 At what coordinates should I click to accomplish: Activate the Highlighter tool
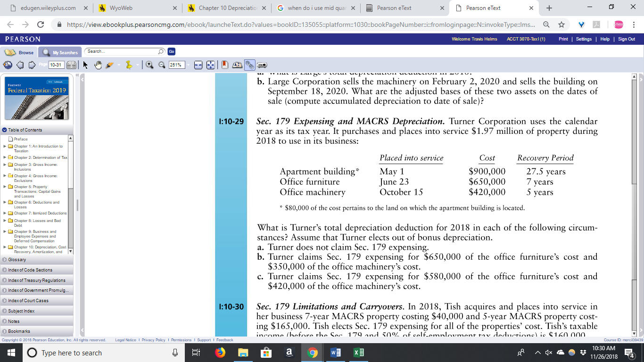(x=110, y=65)
